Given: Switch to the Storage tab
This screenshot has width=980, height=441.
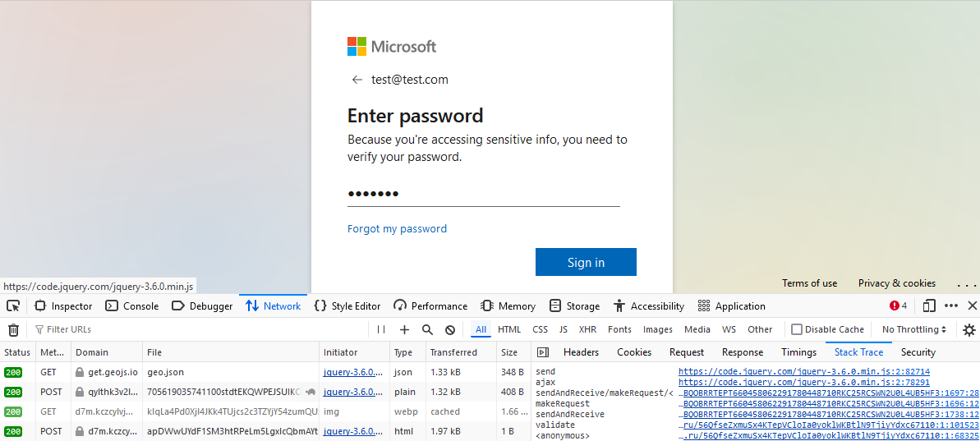Looking at the screenshot, I should coord(574,306).
